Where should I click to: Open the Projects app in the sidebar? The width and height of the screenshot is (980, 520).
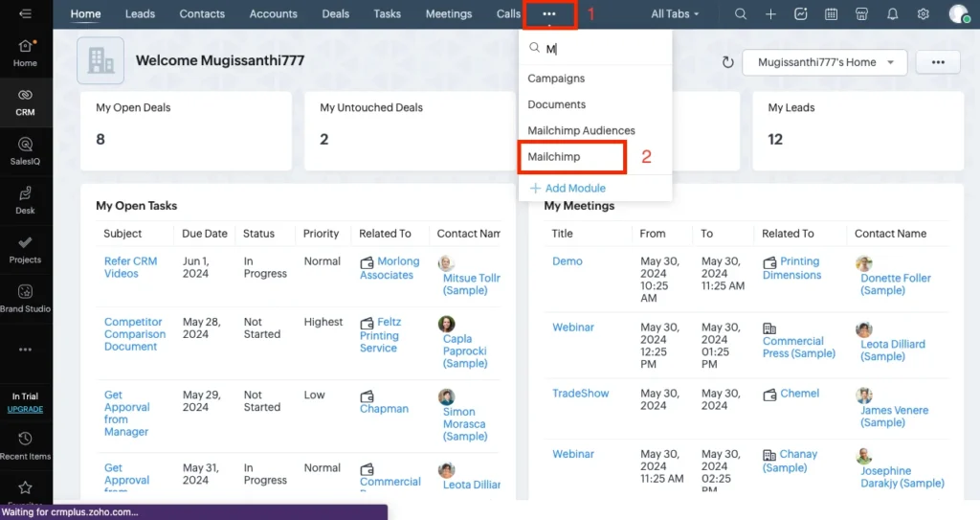tap(25, 250)
